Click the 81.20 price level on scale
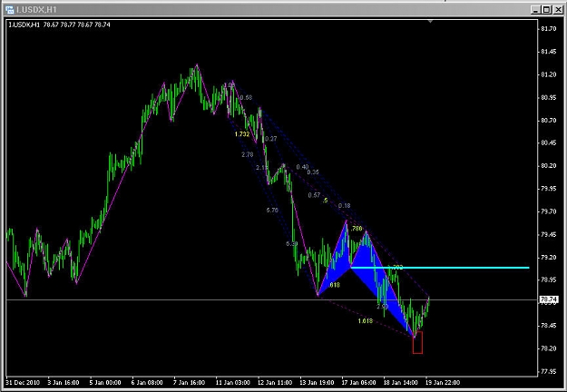Viewport: 567px width, 392px height. [548, 74]
